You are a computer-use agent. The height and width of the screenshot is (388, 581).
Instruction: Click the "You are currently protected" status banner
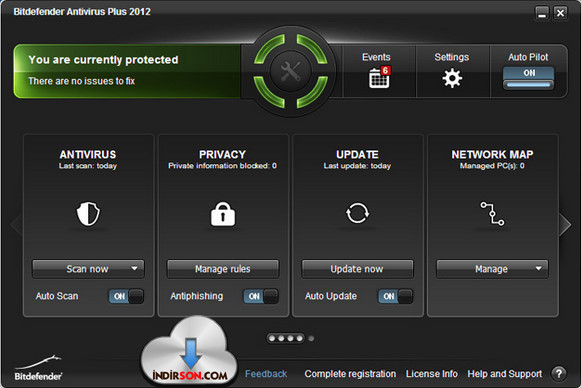tap(127, 71)
